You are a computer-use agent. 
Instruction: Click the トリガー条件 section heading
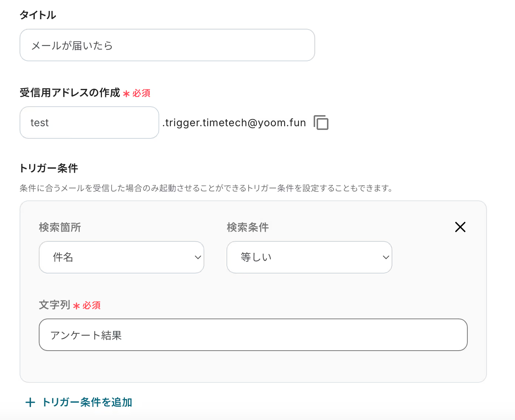tap(49, 168)
